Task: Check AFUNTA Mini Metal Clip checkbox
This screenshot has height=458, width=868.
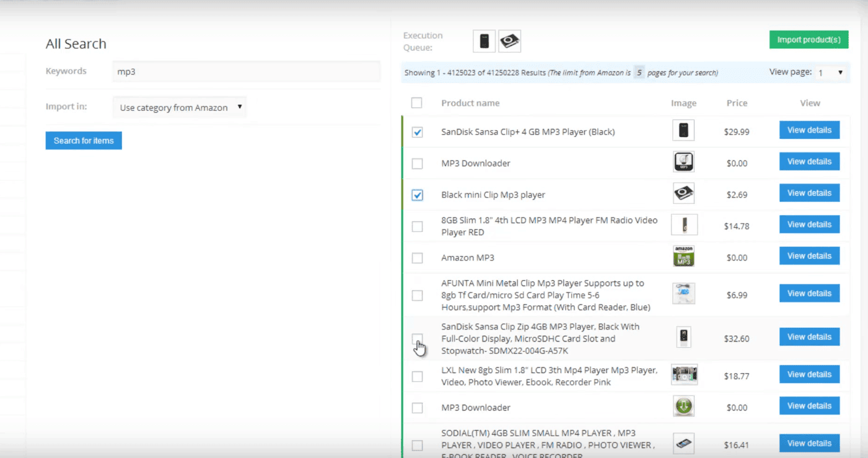Action: tap(417, 296)
